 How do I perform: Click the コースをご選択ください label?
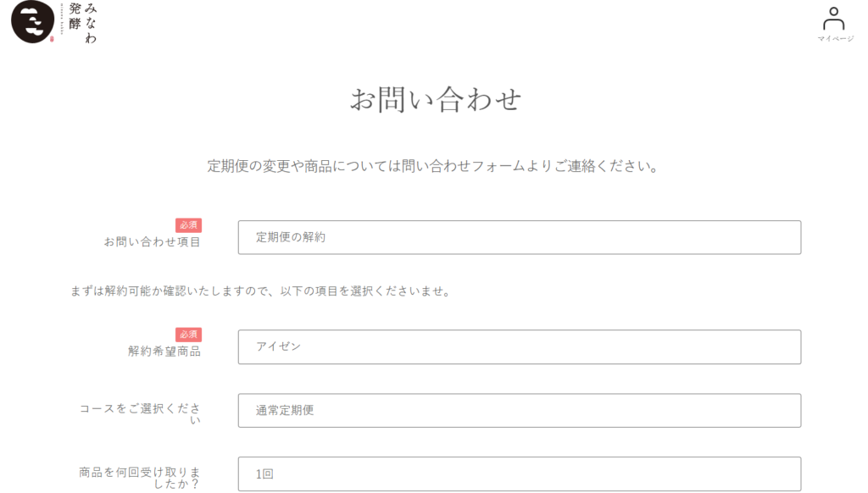tap(140, 414)
